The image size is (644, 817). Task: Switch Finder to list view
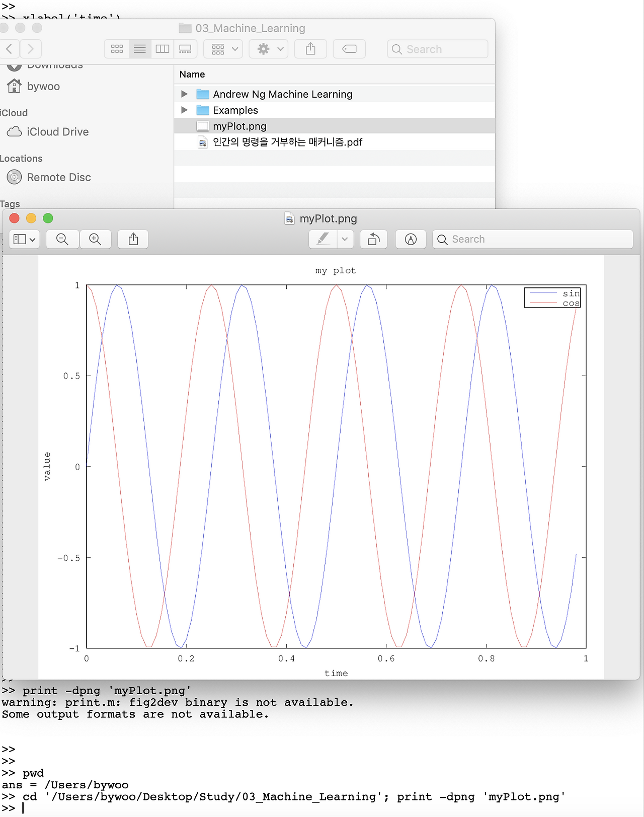[140, 49]
